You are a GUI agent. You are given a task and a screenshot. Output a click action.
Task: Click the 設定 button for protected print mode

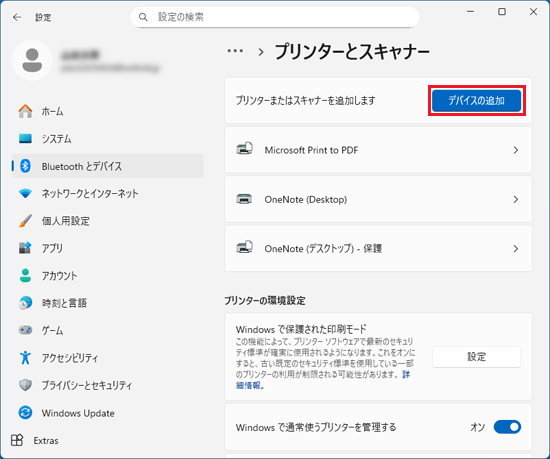[476, 357]
